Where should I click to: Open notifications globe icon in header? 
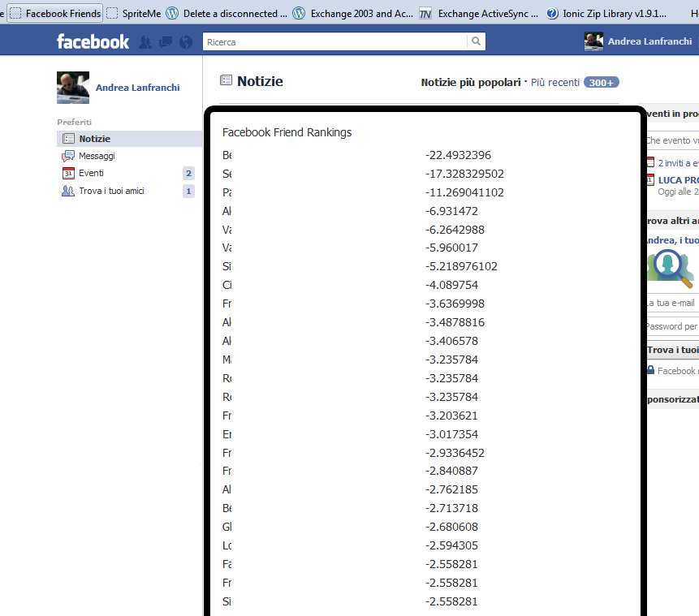pos(186,42)
